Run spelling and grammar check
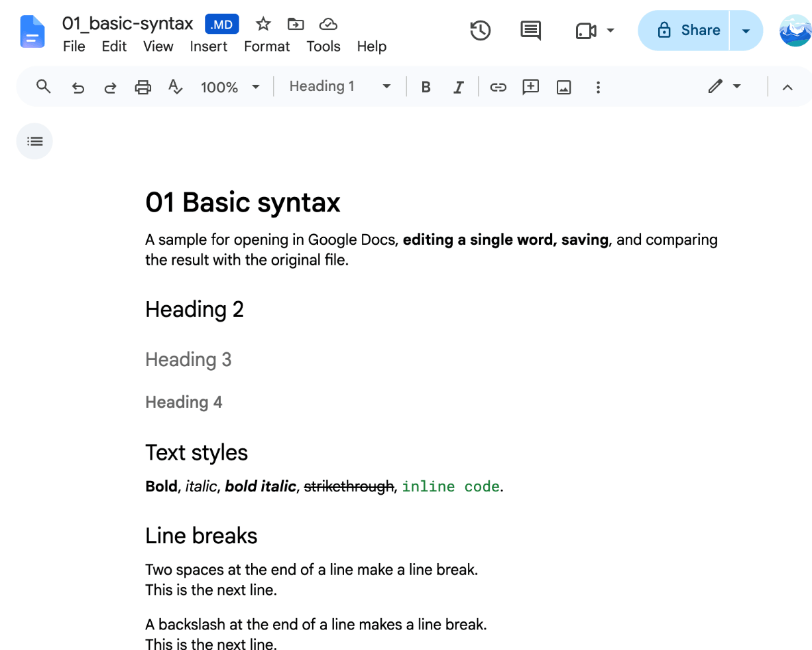This screenshot has height=650, width=812. pyautogui.click(x=175, y=87)
